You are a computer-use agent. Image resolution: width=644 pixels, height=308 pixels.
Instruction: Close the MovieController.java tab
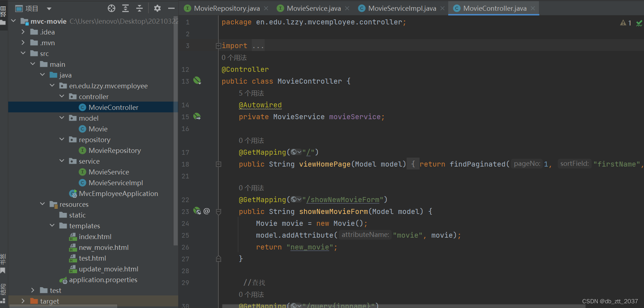click(x=533, y=8)
